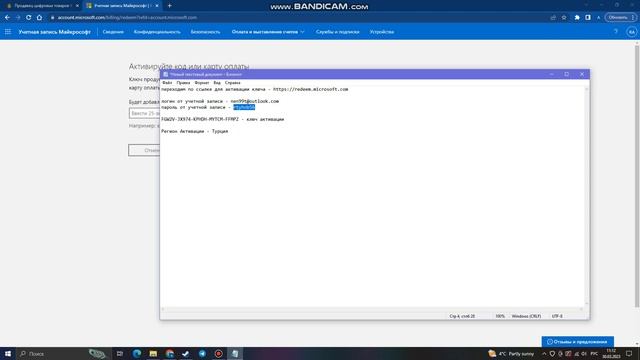The width and height of the screenshot is (640, 360).
Task: Click the Notepad vertical scrollbar
Action: pyautogui.click(x=587, y=196)
